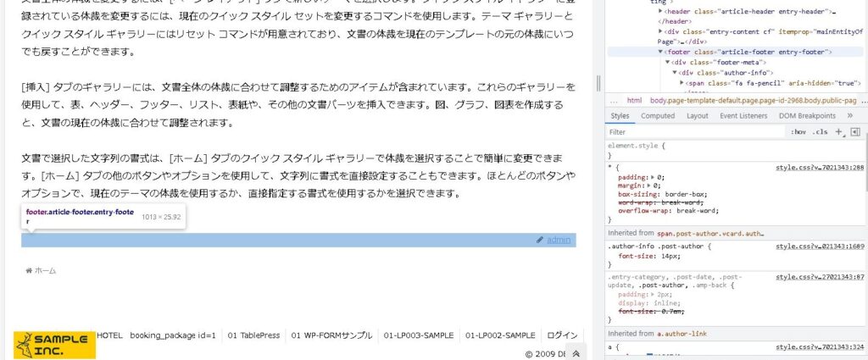Toggle the .cls class editor
868x360 pixels.
coord(820,132)
